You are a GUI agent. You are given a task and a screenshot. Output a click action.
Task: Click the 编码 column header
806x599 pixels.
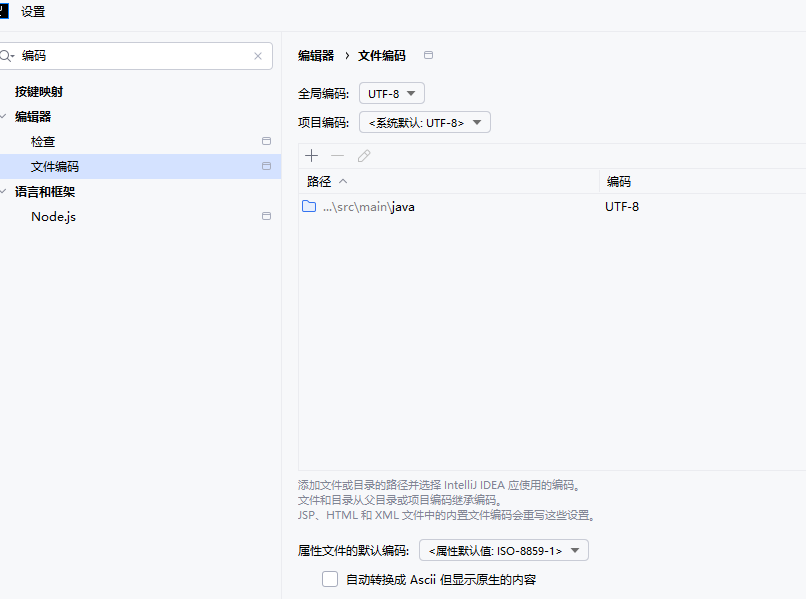[702, 181]
